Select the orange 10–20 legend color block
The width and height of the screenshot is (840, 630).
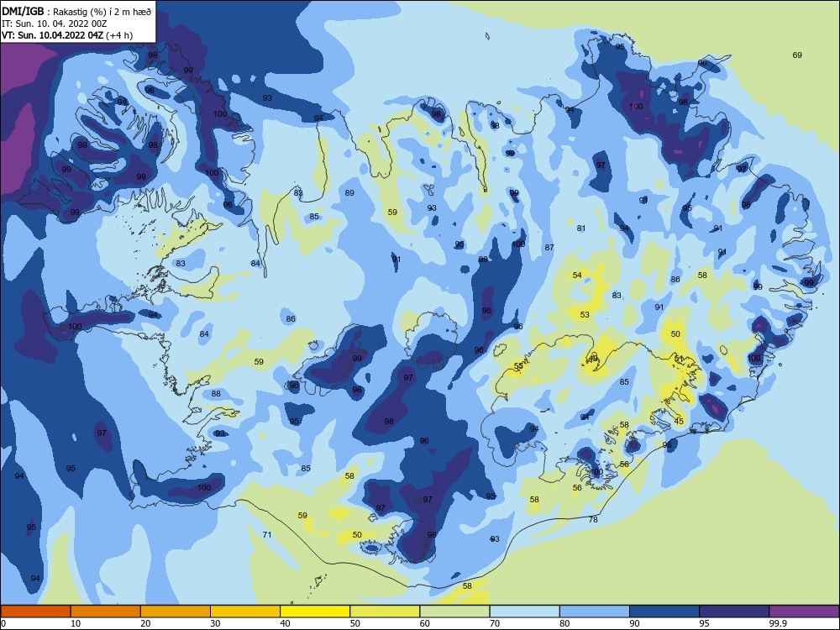pyautogui.click(x=106, y=612)
